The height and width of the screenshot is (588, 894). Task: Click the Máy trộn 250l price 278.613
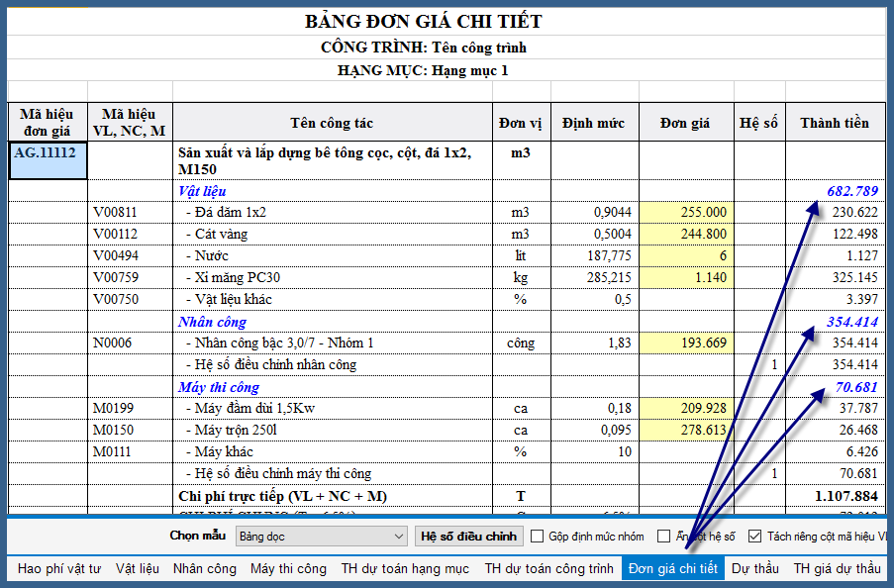click(686, 430)
